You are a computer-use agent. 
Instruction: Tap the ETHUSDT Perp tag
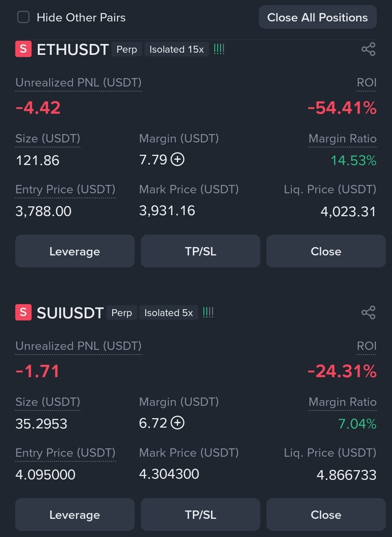pos(127,49)
